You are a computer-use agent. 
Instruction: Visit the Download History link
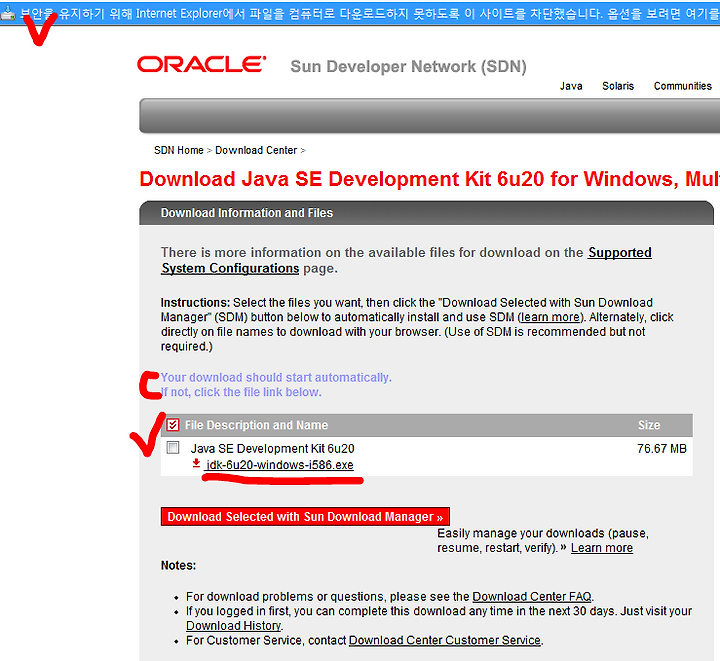coord(233,626)
